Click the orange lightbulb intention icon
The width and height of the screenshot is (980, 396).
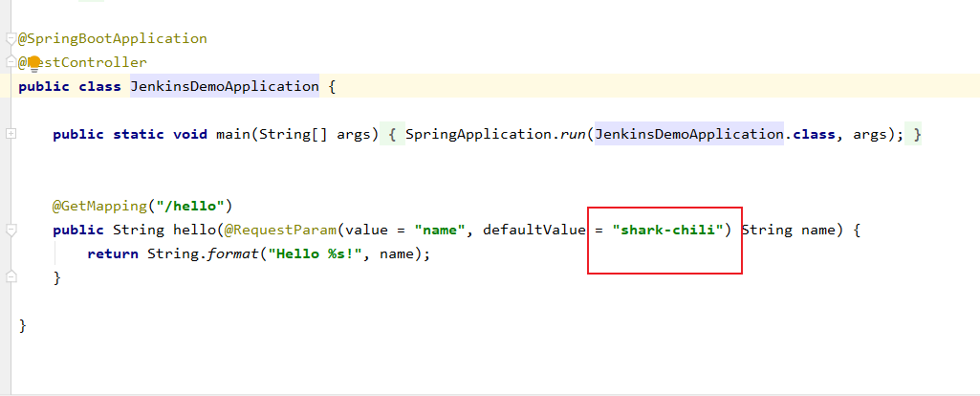[x=33, y=63]
